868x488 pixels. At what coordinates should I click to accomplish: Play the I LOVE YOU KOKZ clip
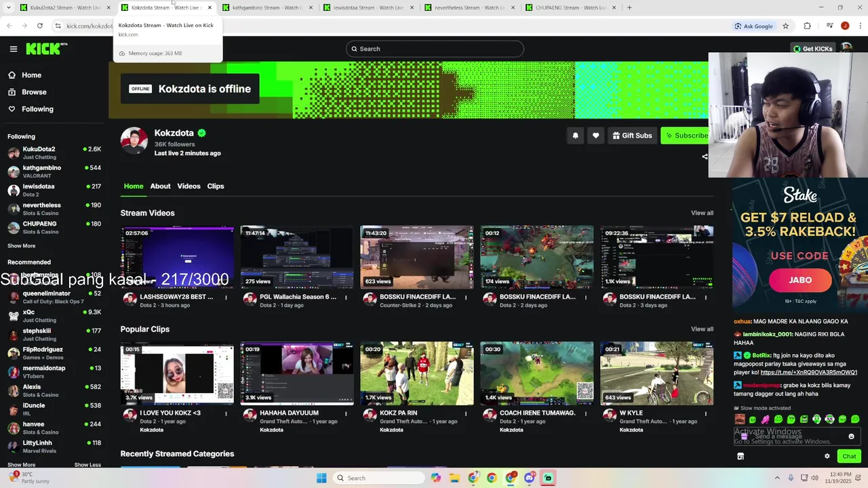[x=177, y=373]
